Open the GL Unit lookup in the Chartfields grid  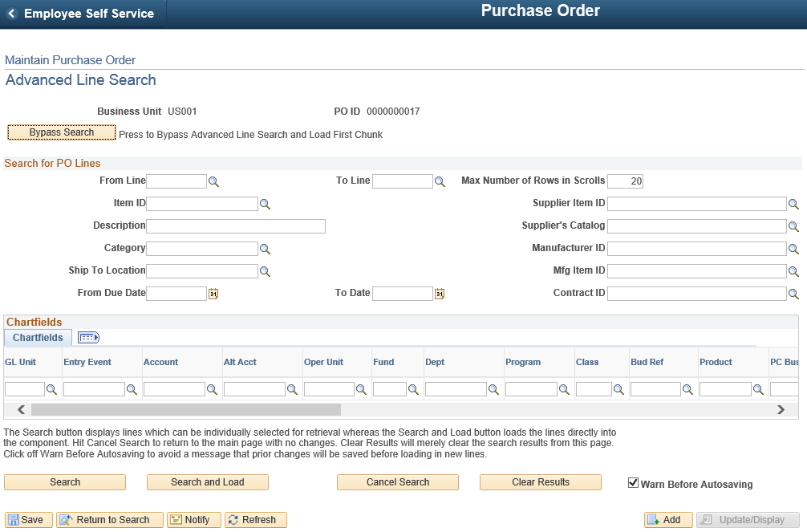pos(51,389)
